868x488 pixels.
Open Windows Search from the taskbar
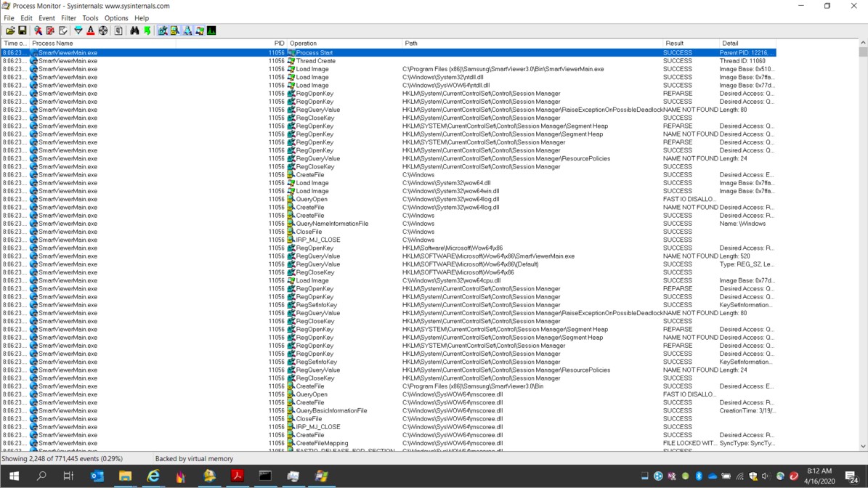(x=41, y=476)
